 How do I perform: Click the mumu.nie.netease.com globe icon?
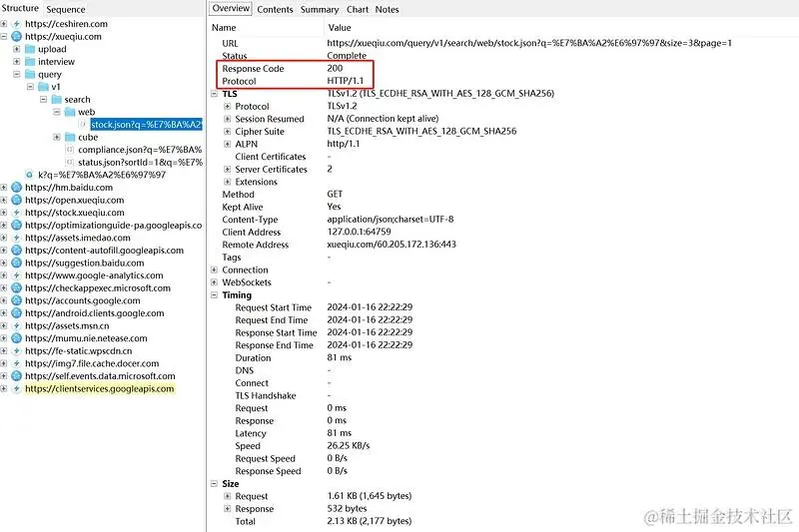tap(16, 338)
